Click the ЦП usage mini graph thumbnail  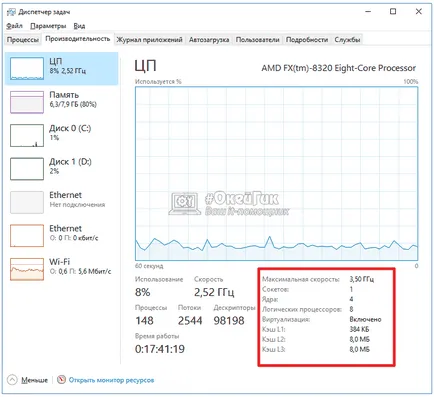[27, 68]
